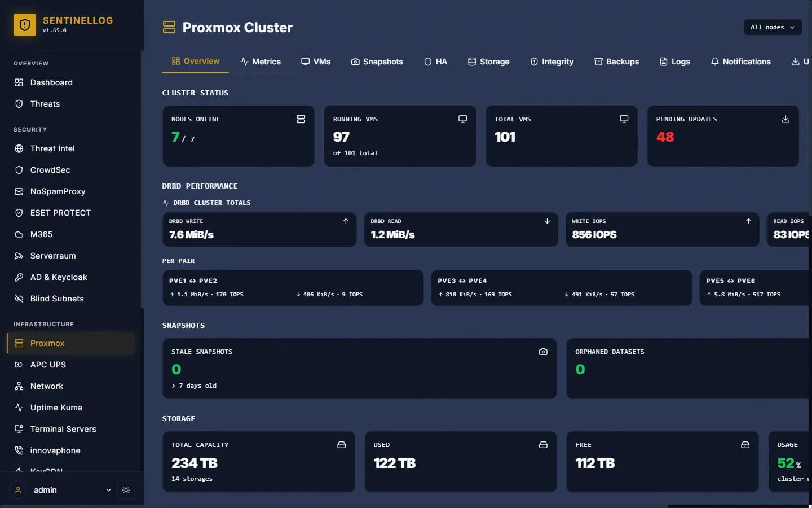Click the sidebar vertical scrollbar
Screen dimensions: 812x508
pyautogui.click(x=142, y=179)
